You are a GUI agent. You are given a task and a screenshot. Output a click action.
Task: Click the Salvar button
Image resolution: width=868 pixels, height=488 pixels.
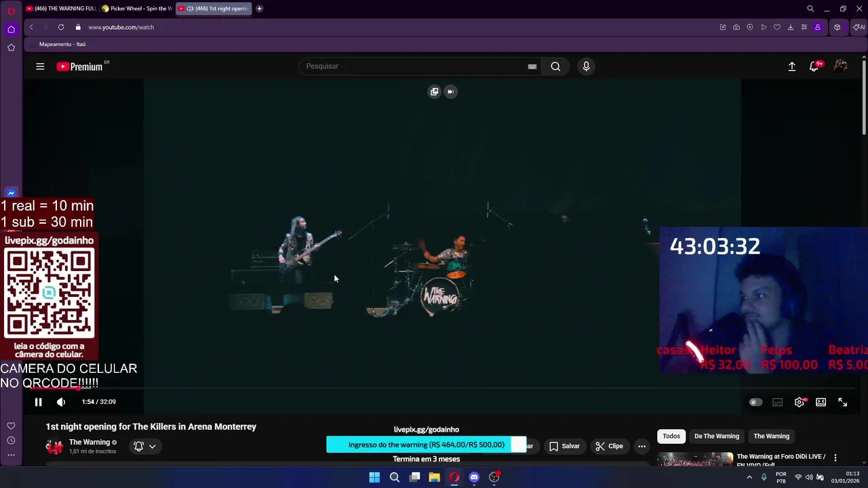tap(564, 446)
